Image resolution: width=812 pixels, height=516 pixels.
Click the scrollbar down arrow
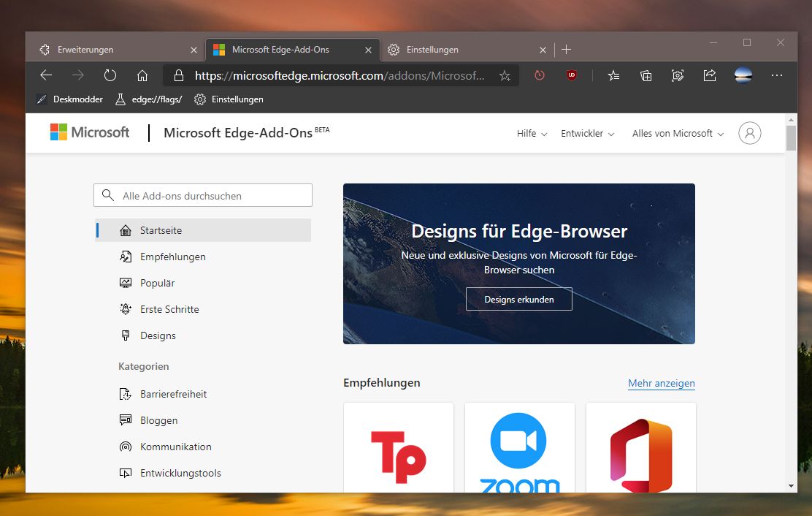coord(791,486)
